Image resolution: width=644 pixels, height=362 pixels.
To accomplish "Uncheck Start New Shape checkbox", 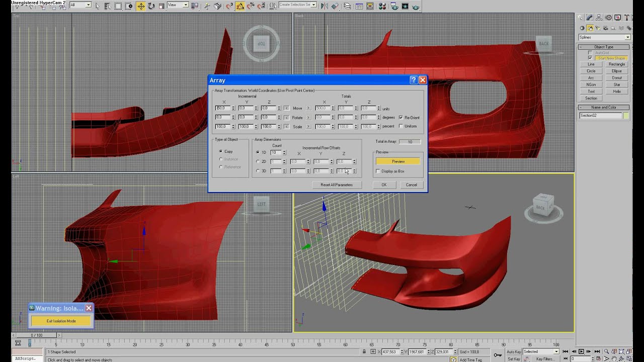I will coord(590,58).
